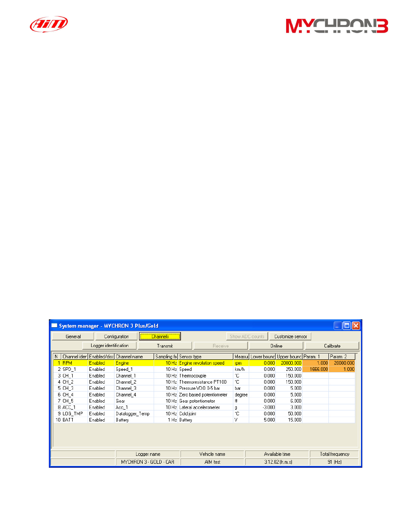Minimize the System manager window

pyautogui.click(x=338, y=325)
